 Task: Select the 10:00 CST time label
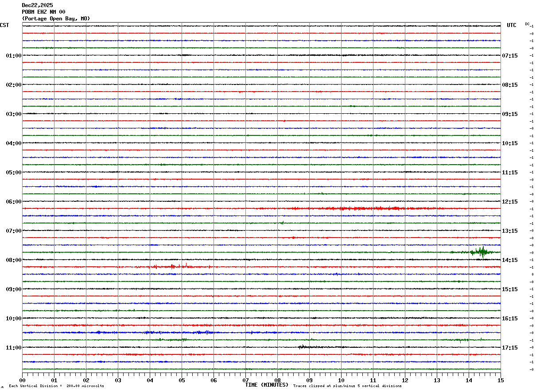(13, 319)
